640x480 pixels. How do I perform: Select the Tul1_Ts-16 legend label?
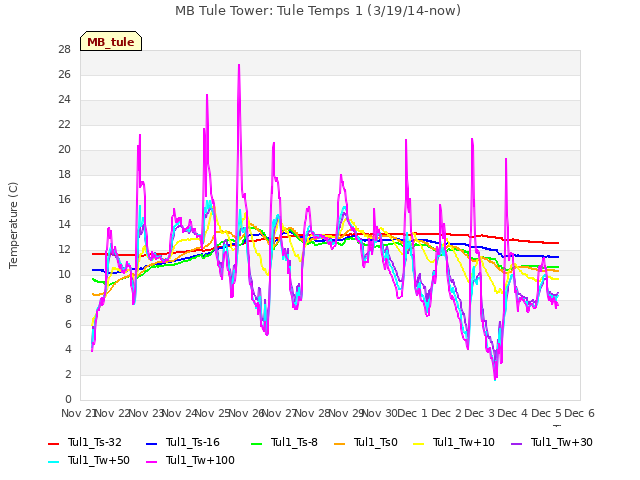[193, 442]
